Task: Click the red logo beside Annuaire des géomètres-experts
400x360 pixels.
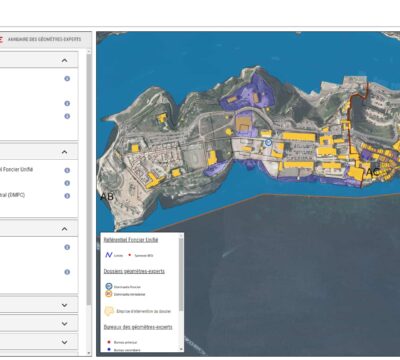Action: pos(1,39)
